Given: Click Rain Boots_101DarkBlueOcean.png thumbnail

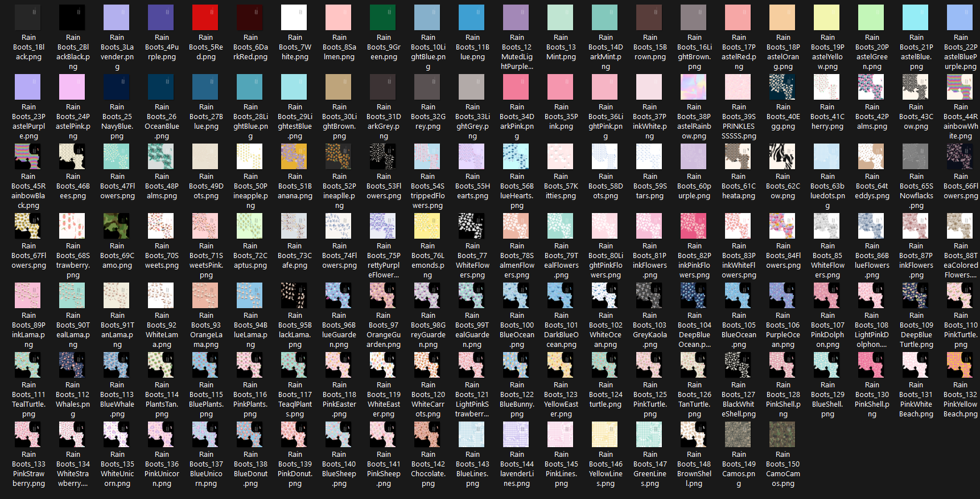Looking at the screenshot, I should pyautogui.click(x=561, y=296).
